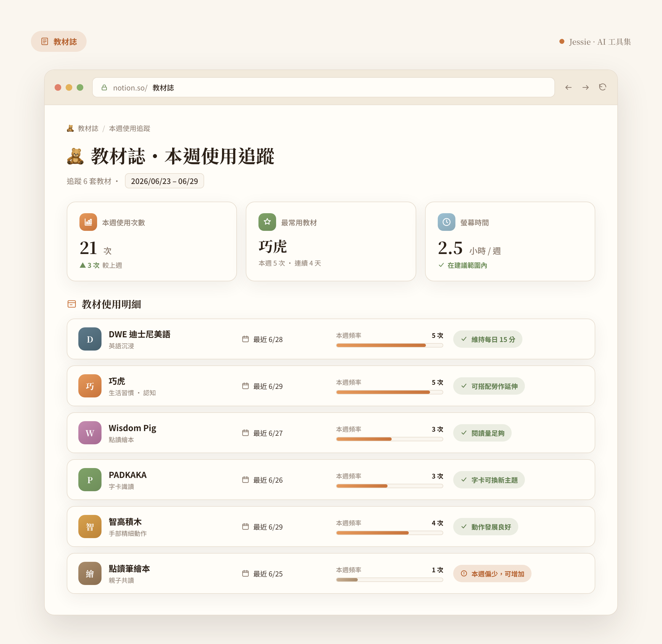Click the 教材誌 badge document icon
Image resolution: width=662 pixels, height=644 pixels.
pos(45,42)
